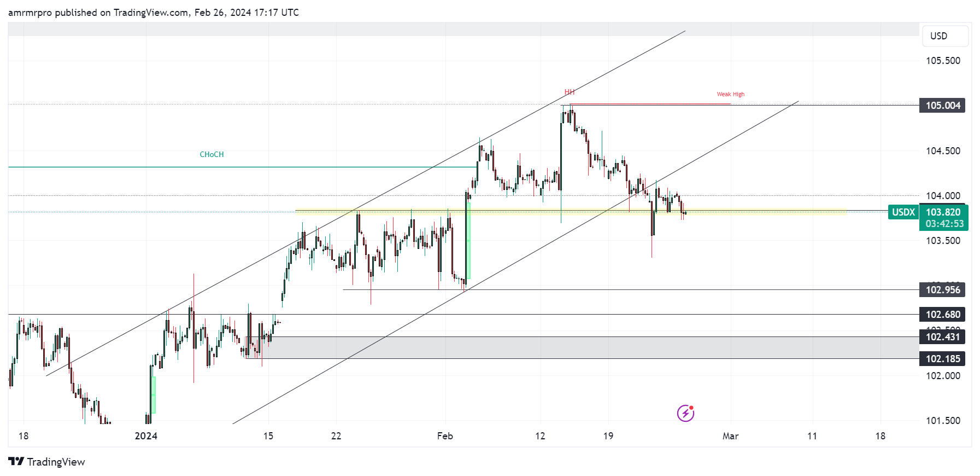Click the 11 date axis label

(812, 436)
